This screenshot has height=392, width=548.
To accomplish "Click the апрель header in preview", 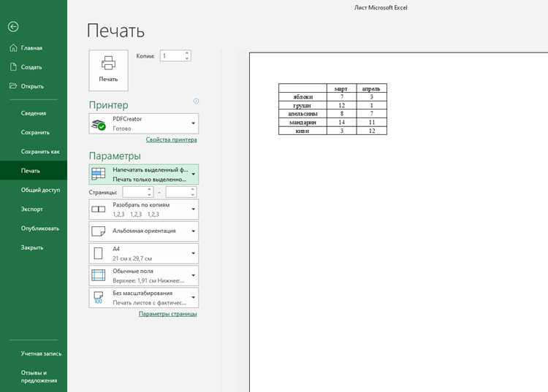I will click(371, 88).
